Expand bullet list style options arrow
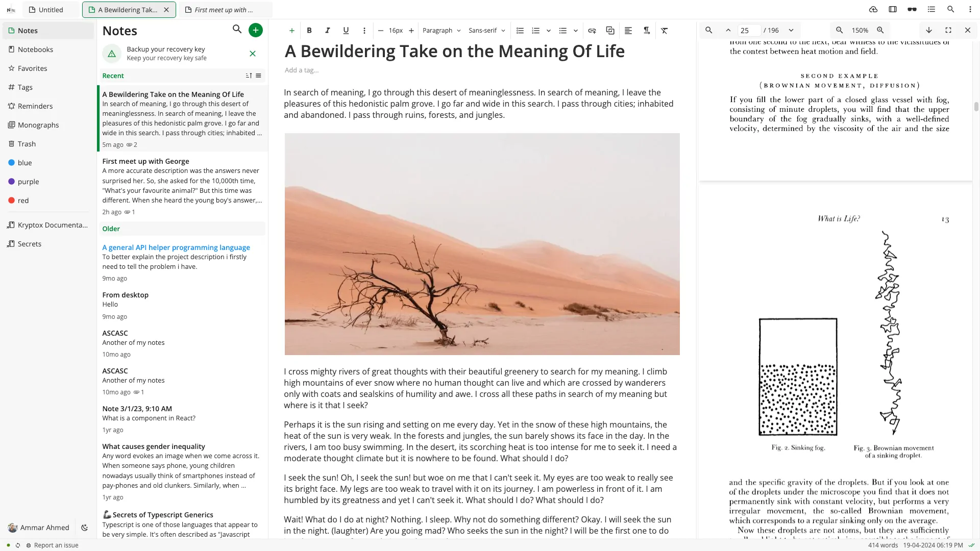 [576, 31]
